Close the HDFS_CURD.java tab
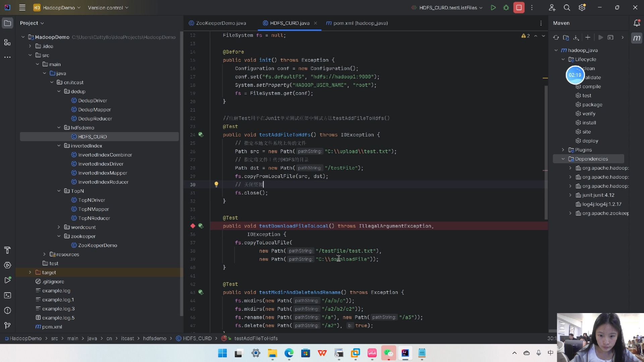Screen dimensions: 644x362 pyautogui.click(x=315, y=23)
